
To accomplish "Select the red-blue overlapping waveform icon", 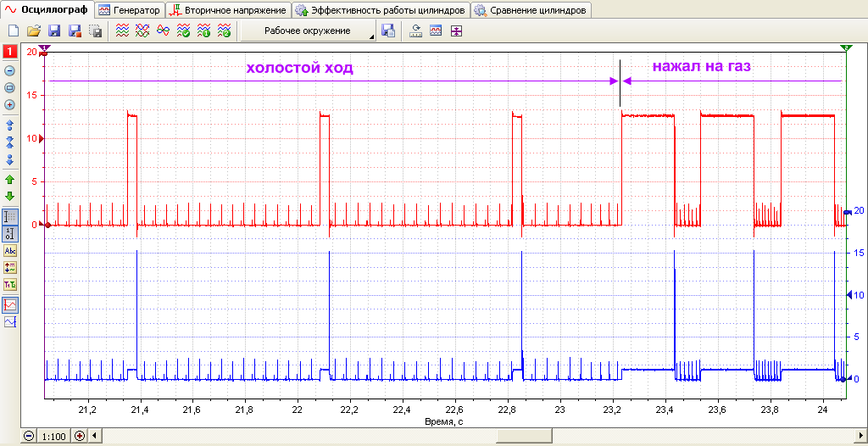I will 163,31.
